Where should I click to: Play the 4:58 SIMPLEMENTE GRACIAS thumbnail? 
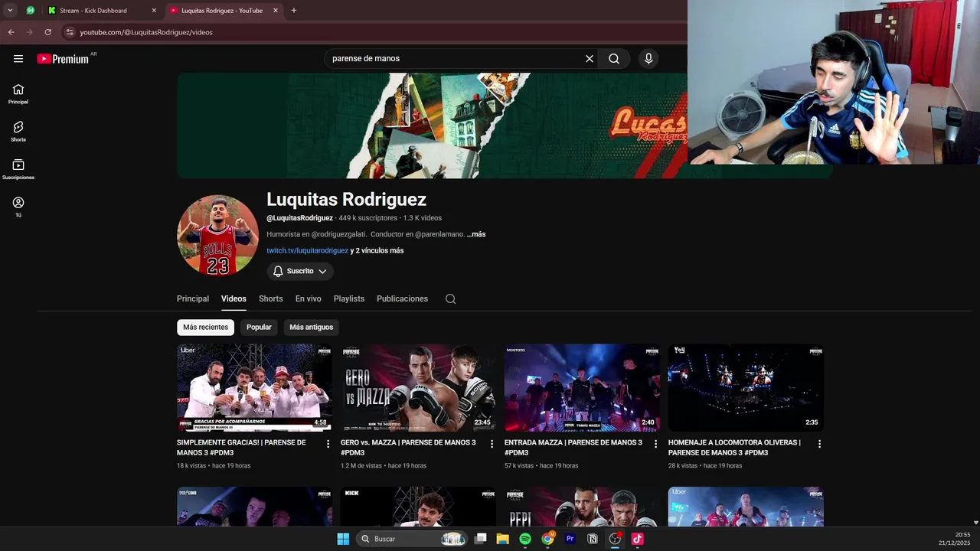pyautogui.click(x=254, y=388)
